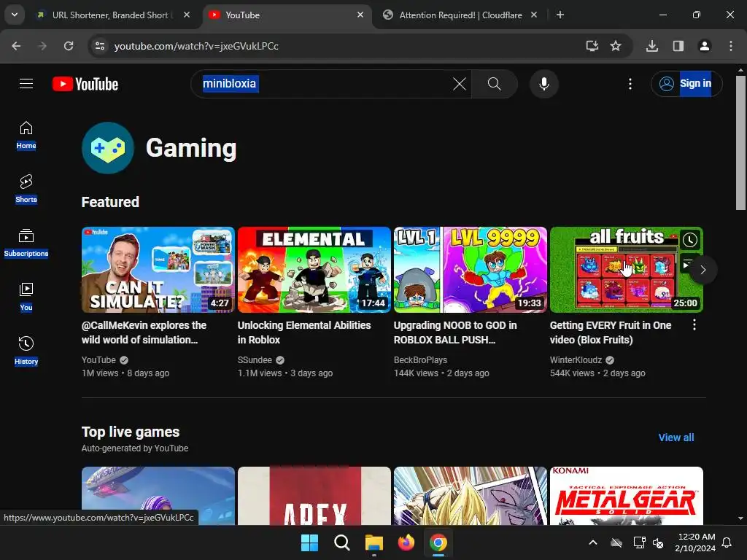Click the magnifier search button

coord(494,84)
